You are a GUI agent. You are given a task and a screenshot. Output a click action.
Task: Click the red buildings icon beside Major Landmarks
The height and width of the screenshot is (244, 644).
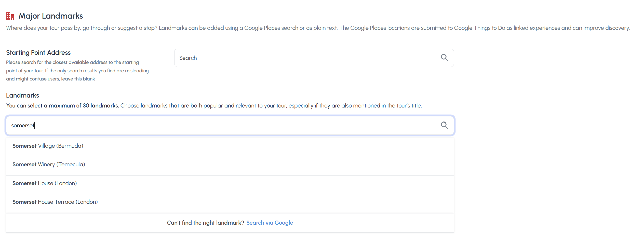[x=10, y=16]
